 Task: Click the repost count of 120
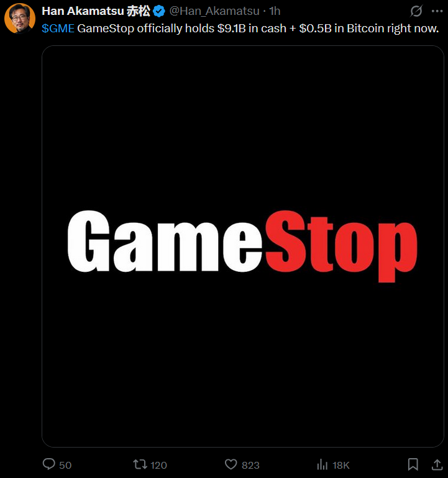click(x=158, y=465)
